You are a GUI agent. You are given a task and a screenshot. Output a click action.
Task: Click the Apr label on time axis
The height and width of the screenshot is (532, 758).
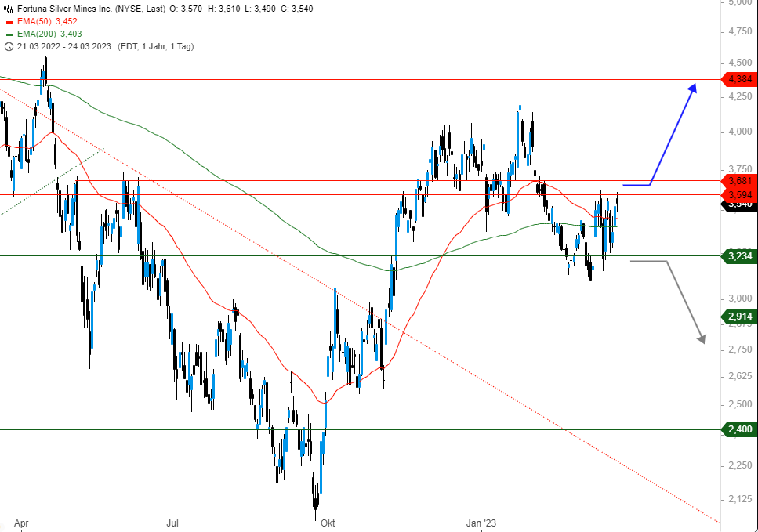(x=21, y=523)
